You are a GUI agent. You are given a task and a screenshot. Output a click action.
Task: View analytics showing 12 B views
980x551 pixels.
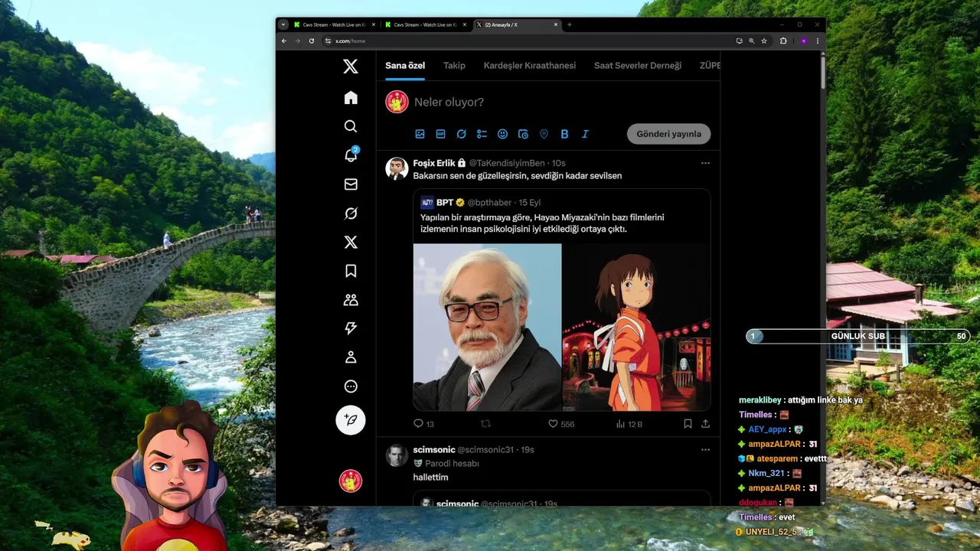coord(629,423)
